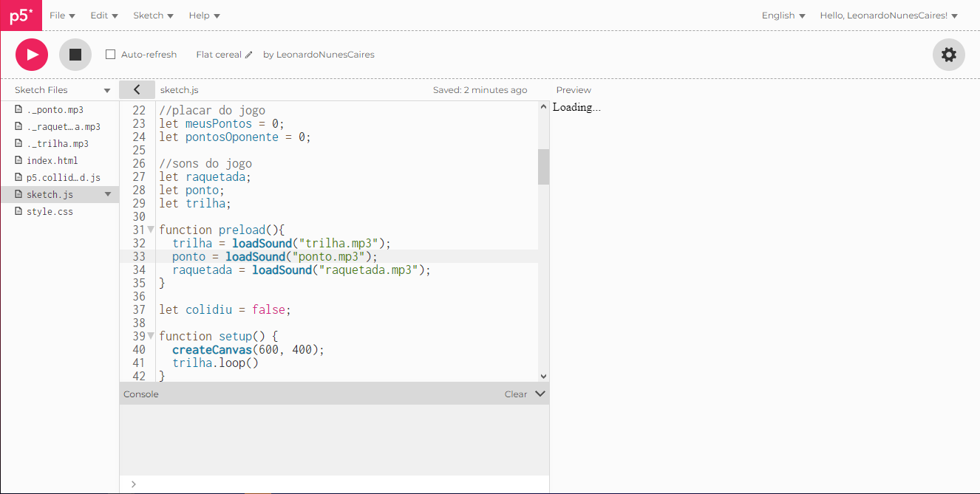
Task: Click the editor scroll down arrow
Action: (544, 376)
